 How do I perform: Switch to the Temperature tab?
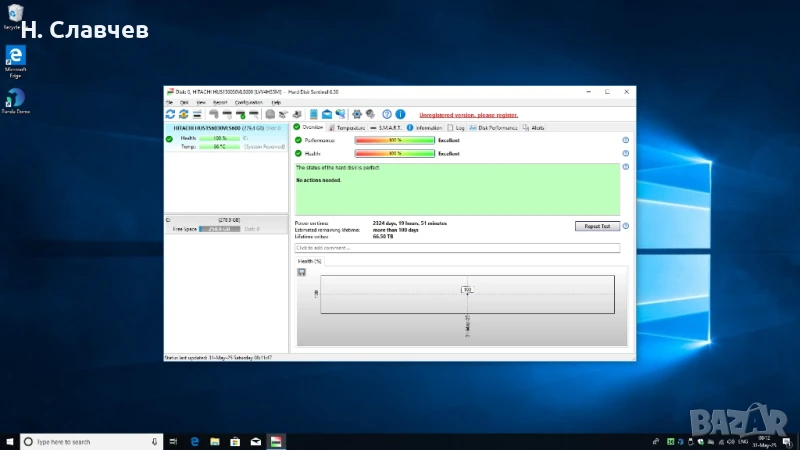tap(349, 128)
